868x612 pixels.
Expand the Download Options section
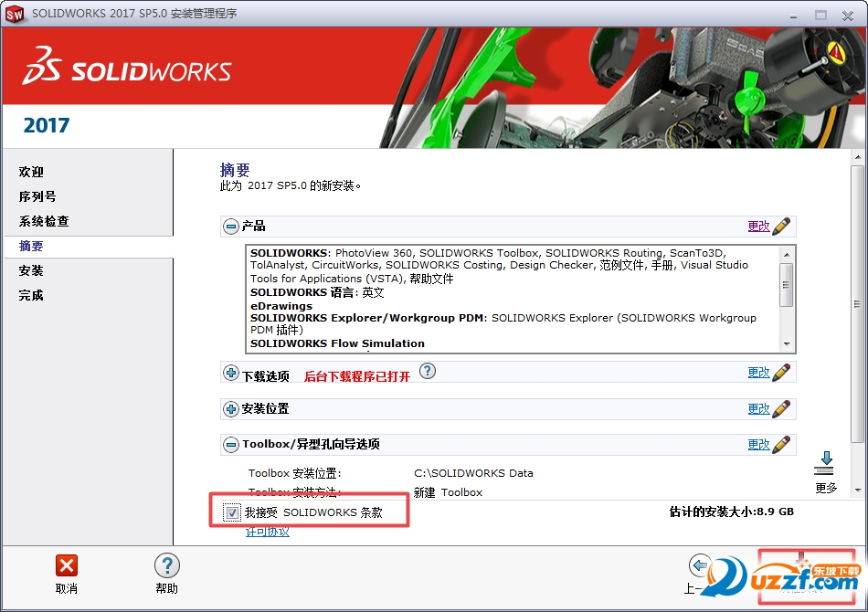coord(231,373)
